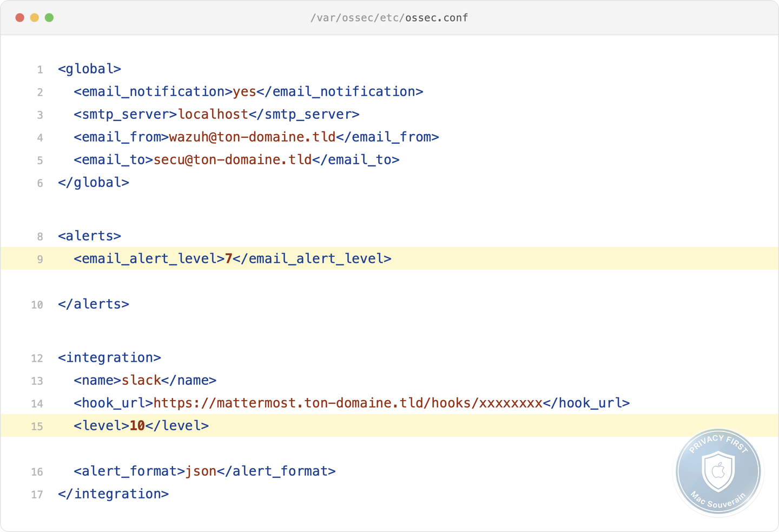Click the opening <global> tag on line 1

pos(90,69)
